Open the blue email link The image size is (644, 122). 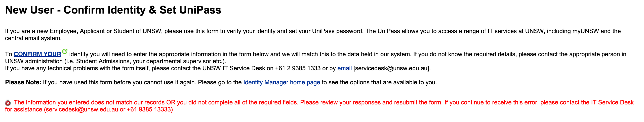point(344,68)
